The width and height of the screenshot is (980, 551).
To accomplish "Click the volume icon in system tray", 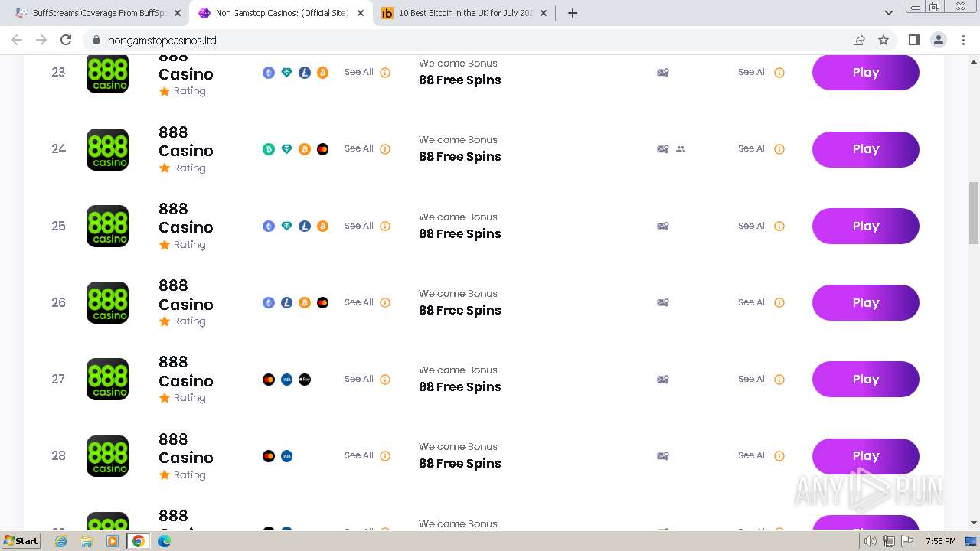I will pyautogui.click(x=871, y=541).
